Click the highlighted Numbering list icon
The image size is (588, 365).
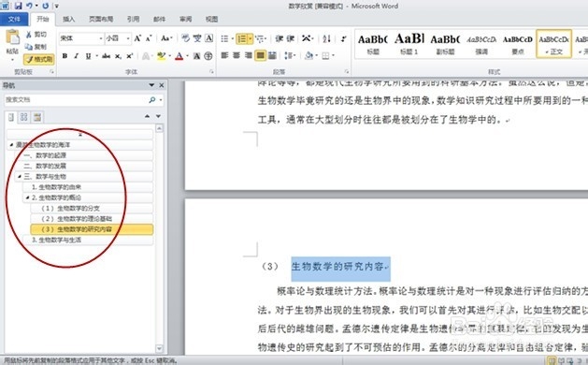pyautogui.click(x=242, y=38)
